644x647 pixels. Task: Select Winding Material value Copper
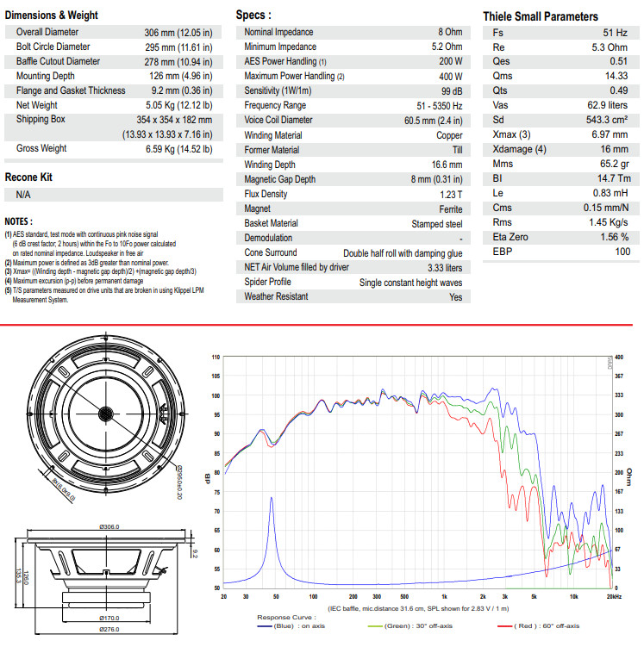[x=449, y=135]
